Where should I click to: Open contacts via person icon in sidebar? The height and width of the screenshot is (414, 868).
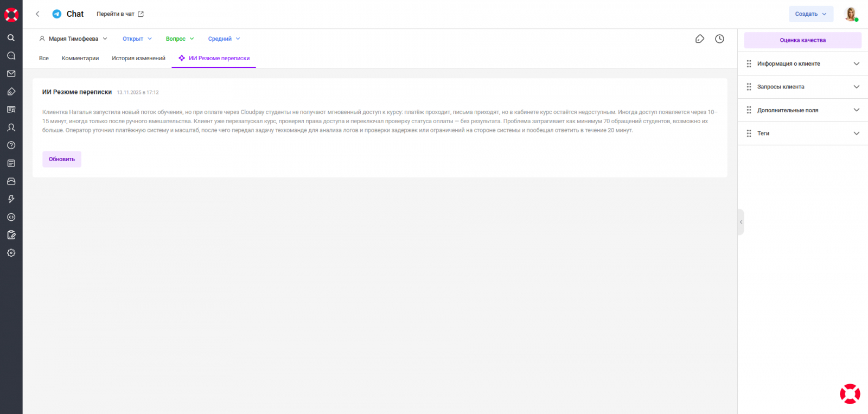[11, 128]
